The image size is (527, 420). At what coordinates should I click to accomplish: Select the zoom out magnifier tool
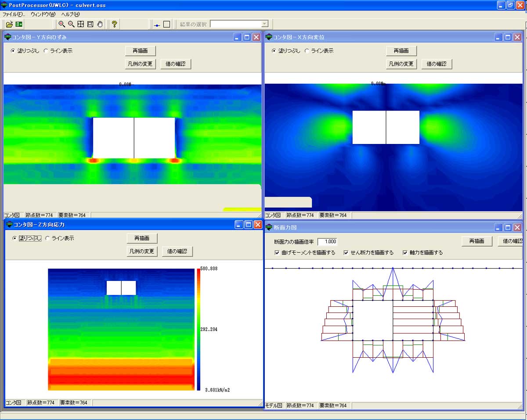click(71, 24)
